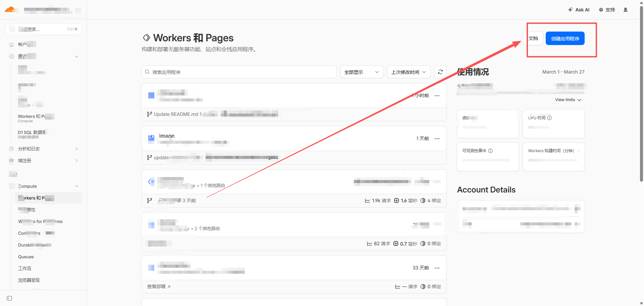
Task: Select 工作流 in the sidebar
Action: [x=24, y=269]
